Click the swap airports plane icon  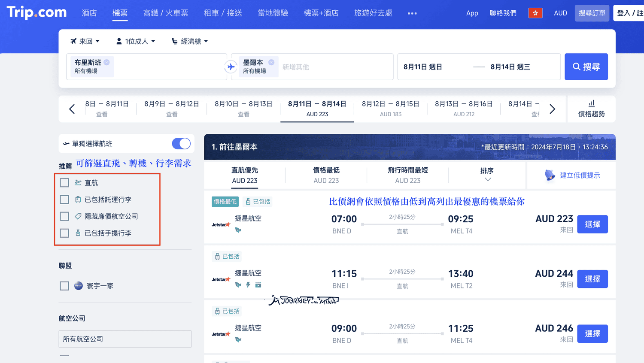(231, 67)
